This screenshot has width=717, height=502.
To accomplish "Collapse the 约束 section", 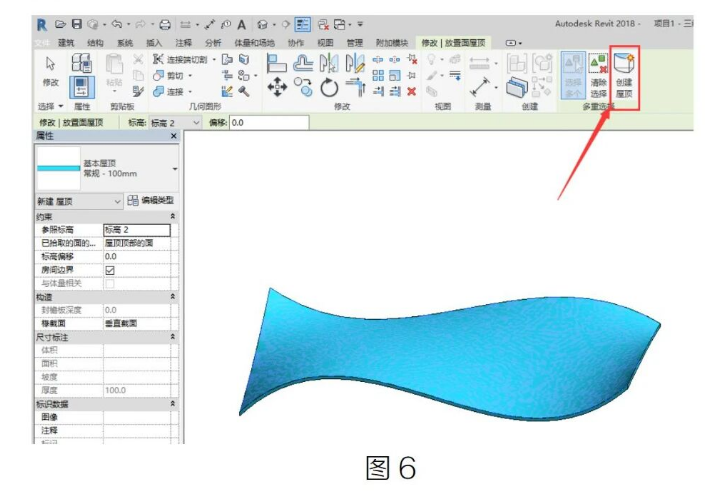I will [x=172, y=216].
